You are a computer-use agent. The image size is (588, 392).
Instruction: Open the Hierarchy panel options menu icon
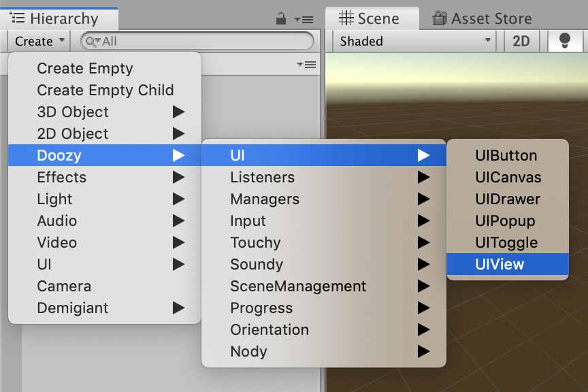304,20
